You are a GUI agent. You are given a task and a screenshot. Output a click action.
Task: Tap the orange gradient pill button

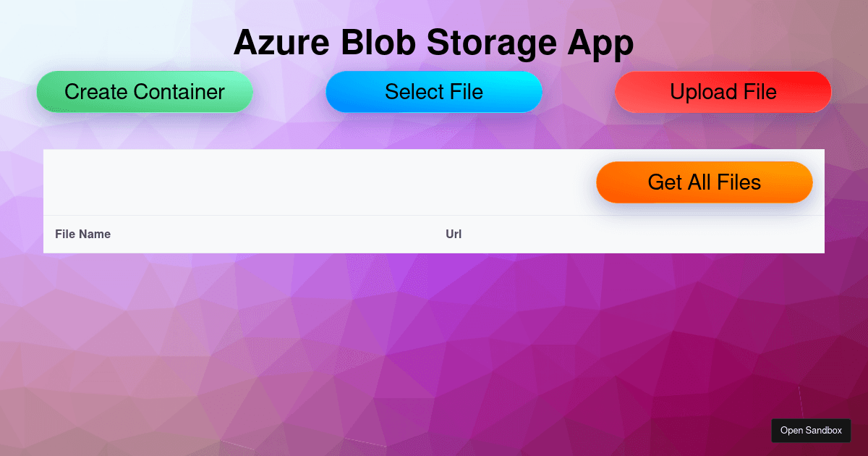click(705, 182)
